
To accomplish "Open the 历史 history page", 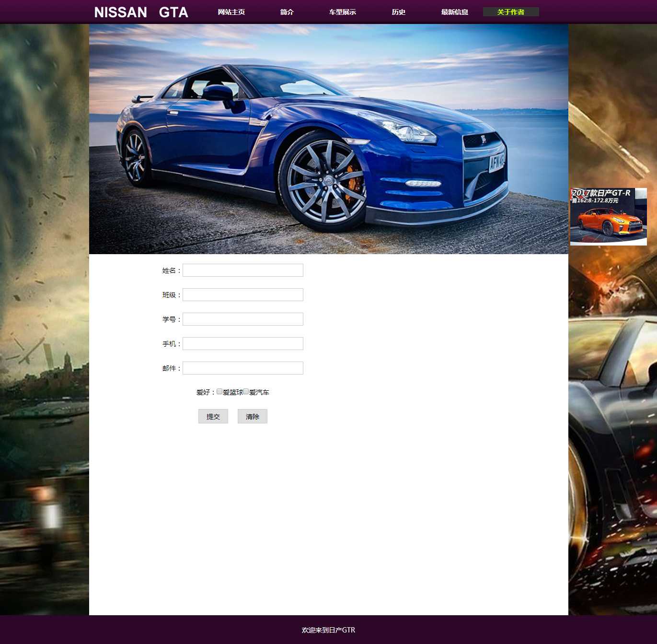I will point(399,12).
